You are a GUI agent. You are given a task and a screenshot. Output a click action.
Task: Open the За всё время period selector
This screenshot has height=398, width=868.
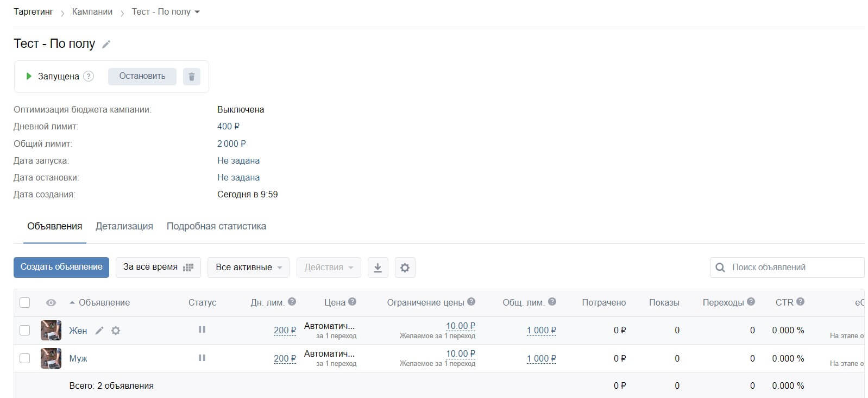[x=158, y=268]
